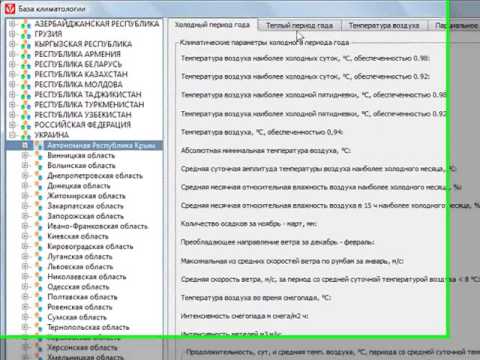Expand the РЕСПУБЛИКА КАЗАХСТАН node

point(12,74)
